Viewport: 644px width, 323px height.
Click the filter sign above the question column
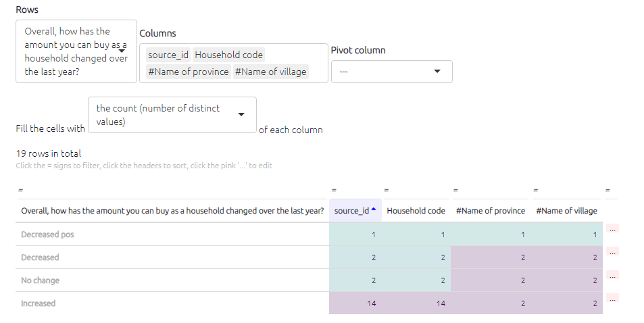(x=20, y=189)
